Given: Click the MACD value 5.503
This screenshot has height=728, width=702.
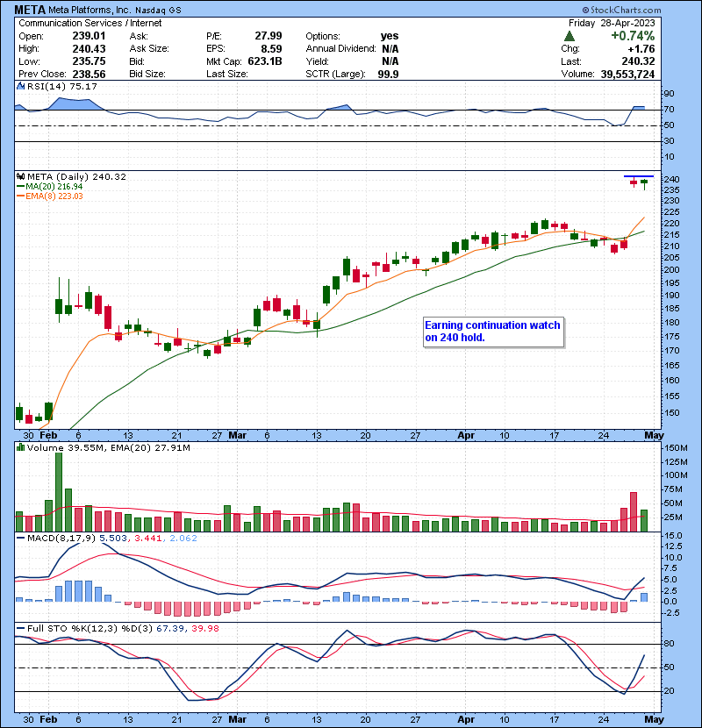Looking at the screenshot, I should pos(113,539).
